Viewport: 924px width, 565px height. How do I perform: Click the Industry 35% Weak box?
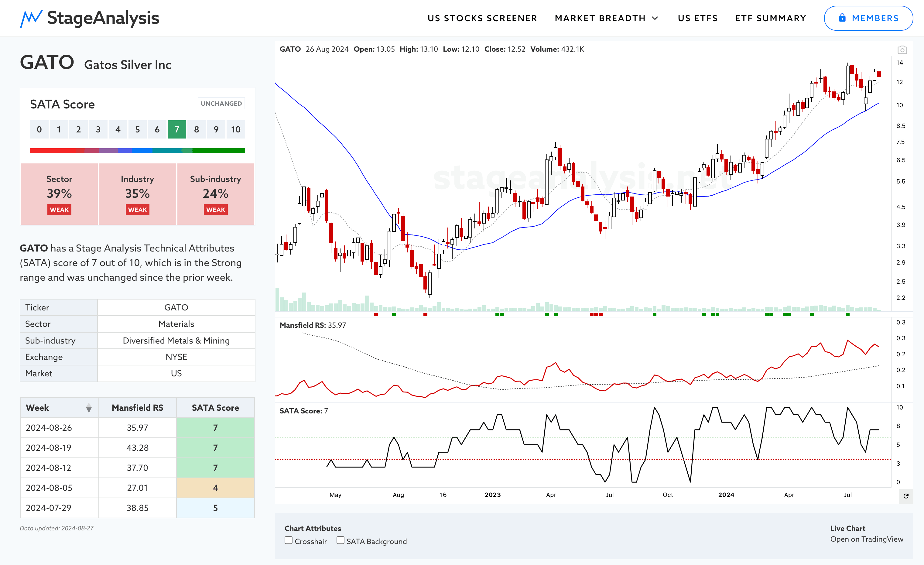click(x=137, y=194)
